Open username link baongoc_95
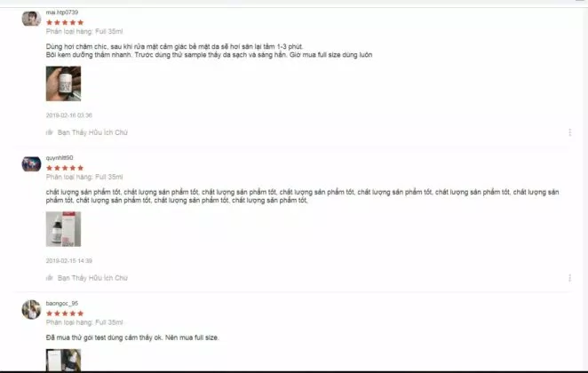 point(62,303)
